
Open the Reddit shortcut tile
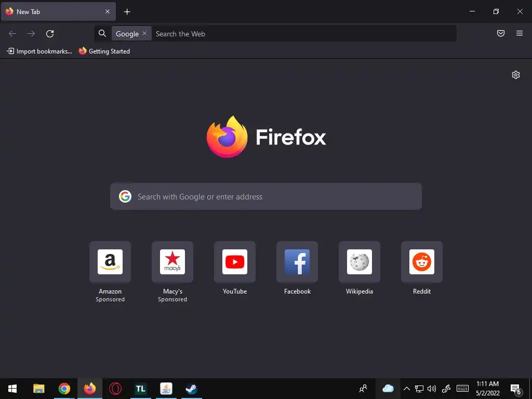[x=422, y=262]
